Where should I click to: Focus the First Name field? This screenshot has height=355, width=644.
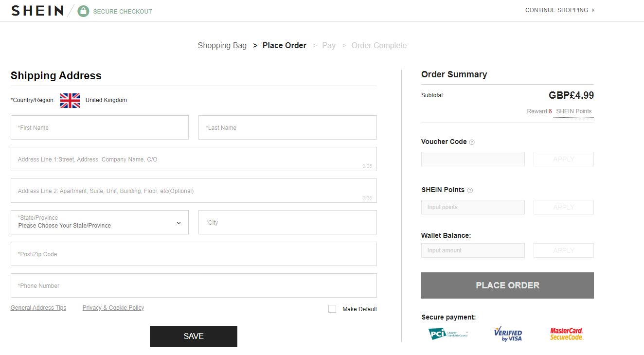[x=100, y=127]
